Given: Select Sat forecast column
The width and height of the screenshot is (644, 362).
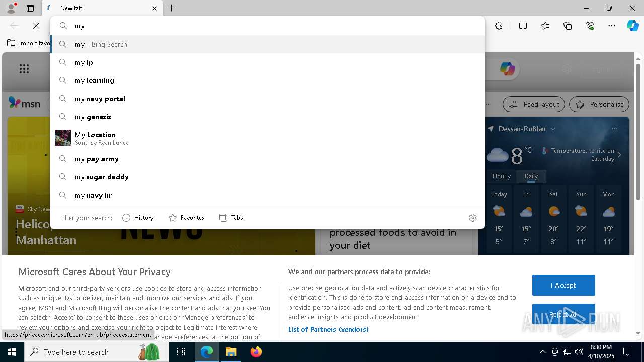Looking at the screenshot, I should coord(553,220).
